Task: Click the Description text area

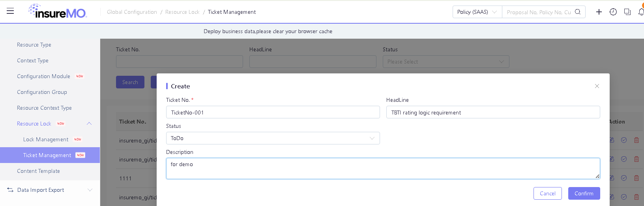Action: 383,169
